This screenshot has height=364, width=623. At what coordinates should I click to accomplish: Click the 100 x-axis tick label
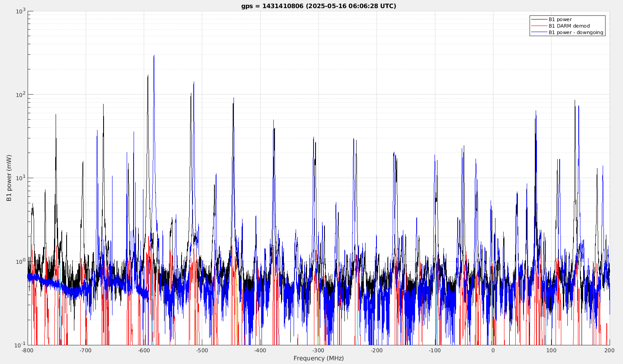coord(551,350)
